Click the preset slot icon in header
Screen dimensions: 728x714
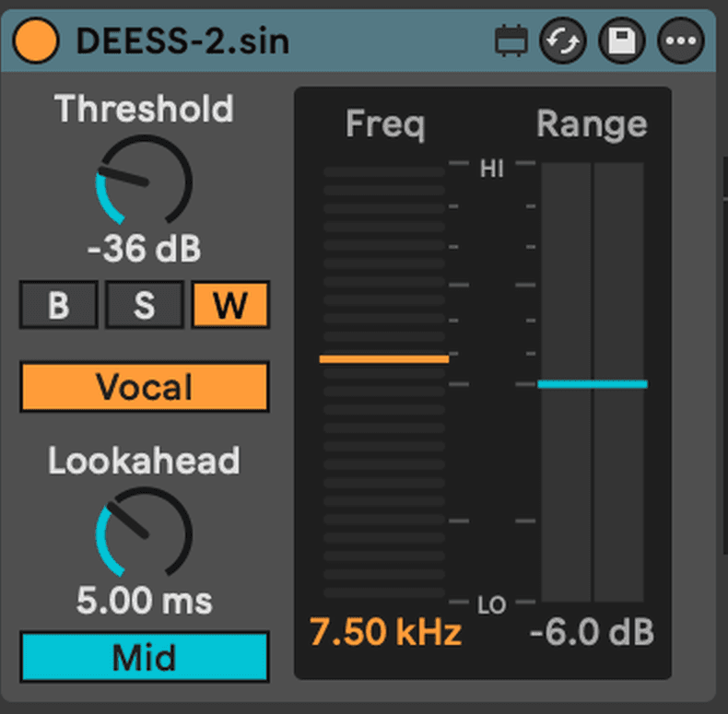(511, 41)
